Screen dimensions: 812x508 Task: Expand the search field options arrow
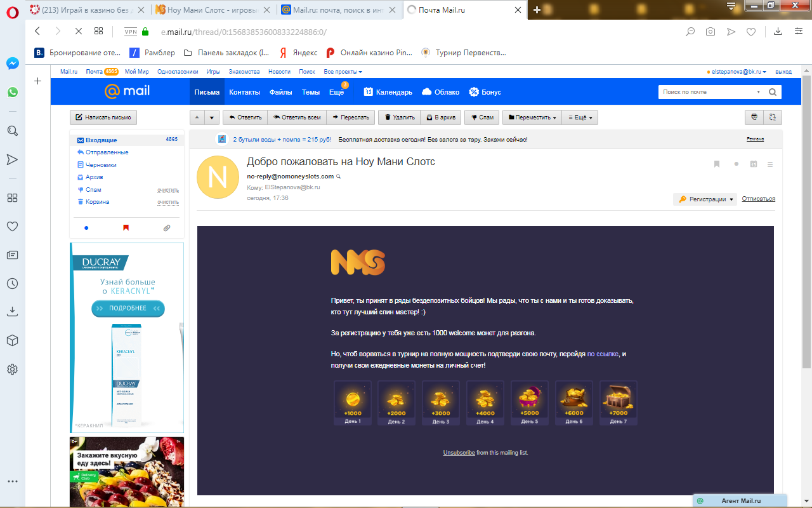(758, 92)
